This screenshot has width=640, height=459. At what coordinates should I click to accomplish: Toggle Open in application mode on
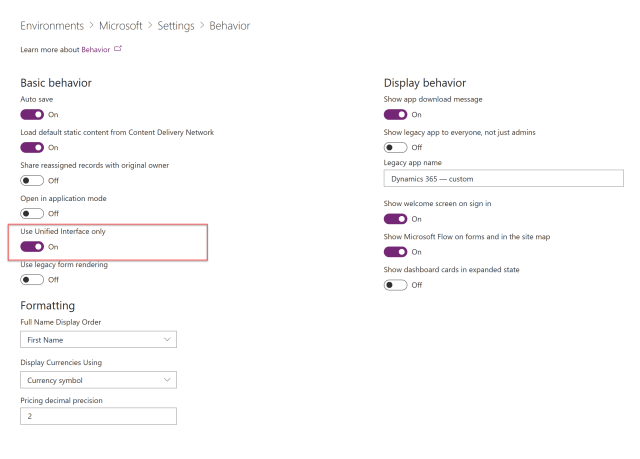pos(32,213)
